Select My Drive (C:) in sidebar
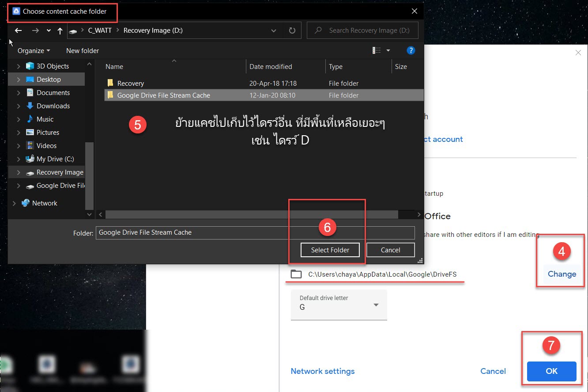 [x=55, y=159]
